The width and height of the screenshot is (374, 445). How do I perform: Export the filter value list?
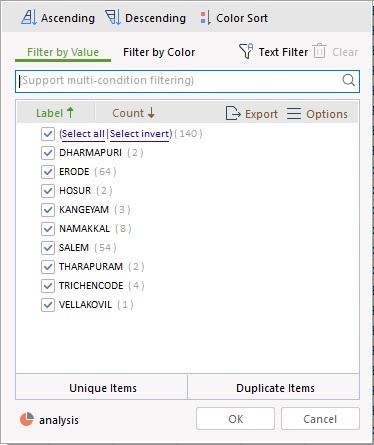point(252,114)
